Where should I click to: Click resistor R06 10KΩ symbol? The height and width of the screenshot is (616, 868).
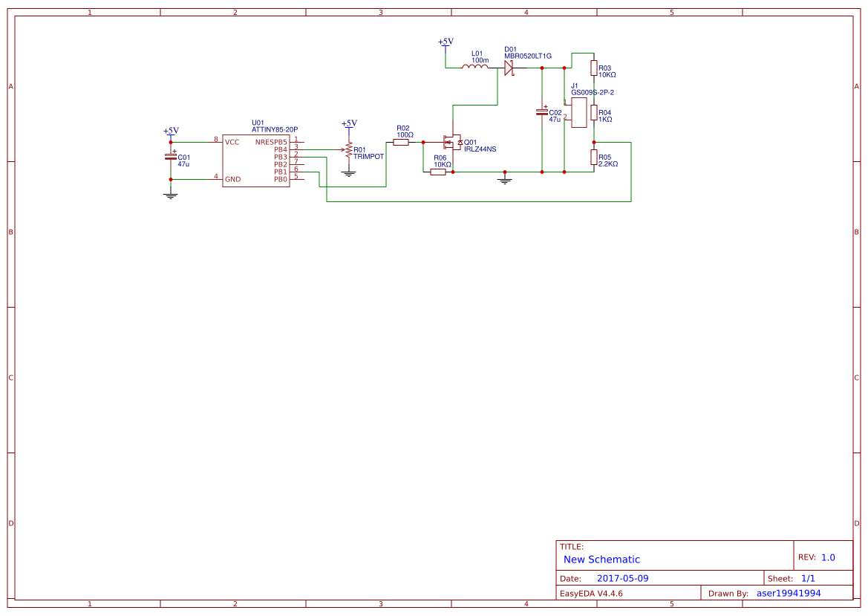click(437, 171)
